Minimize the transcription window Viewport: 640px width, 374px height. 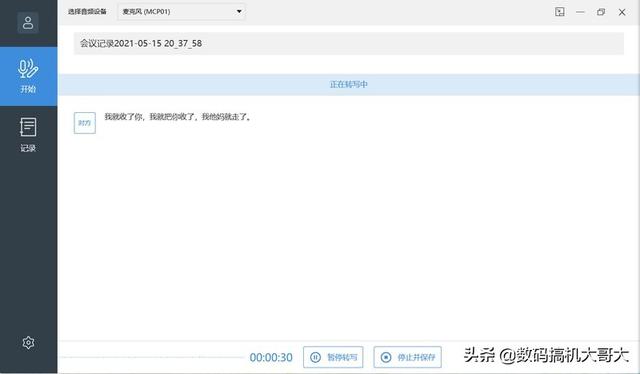pyautogui.click(x=580, y=12)
